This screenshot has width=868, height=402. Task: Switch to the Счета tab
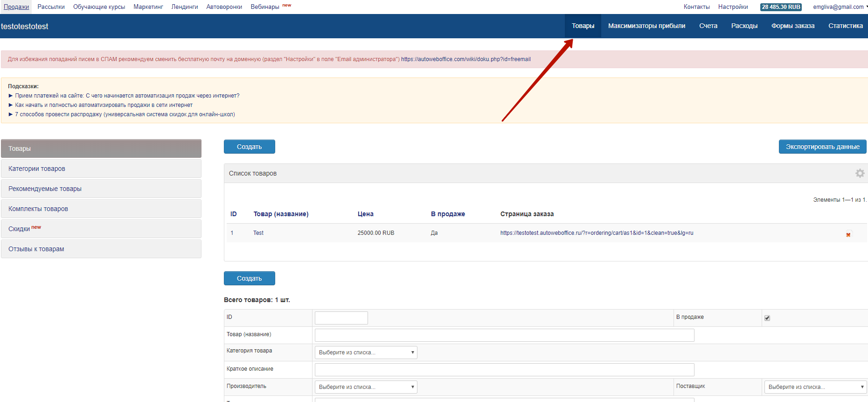point(708,26)
